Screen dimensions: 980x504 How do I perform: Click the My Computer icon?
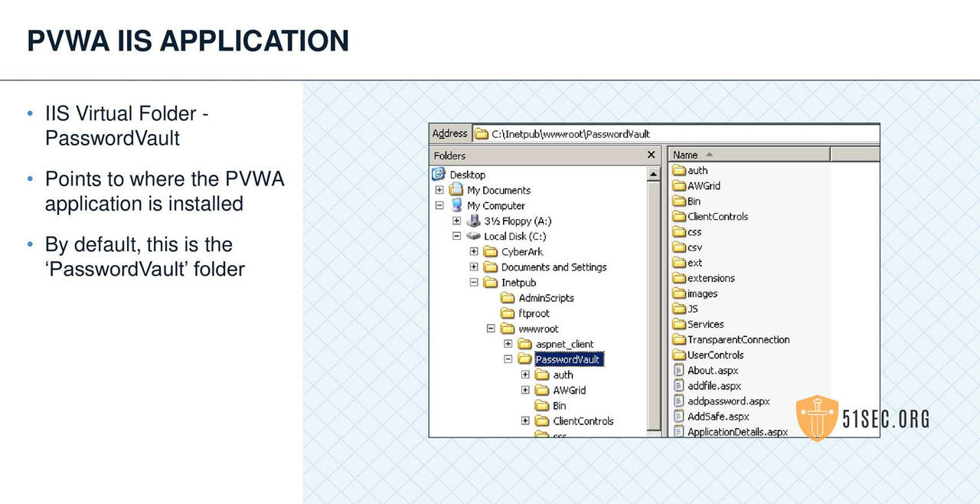(x=456, y=205)
